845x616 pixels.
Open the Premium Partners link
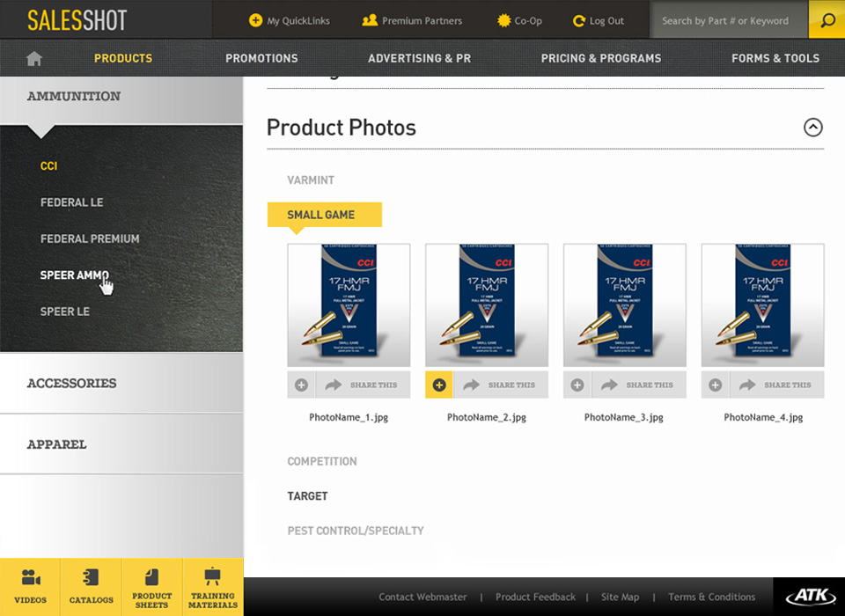(422, 21)
